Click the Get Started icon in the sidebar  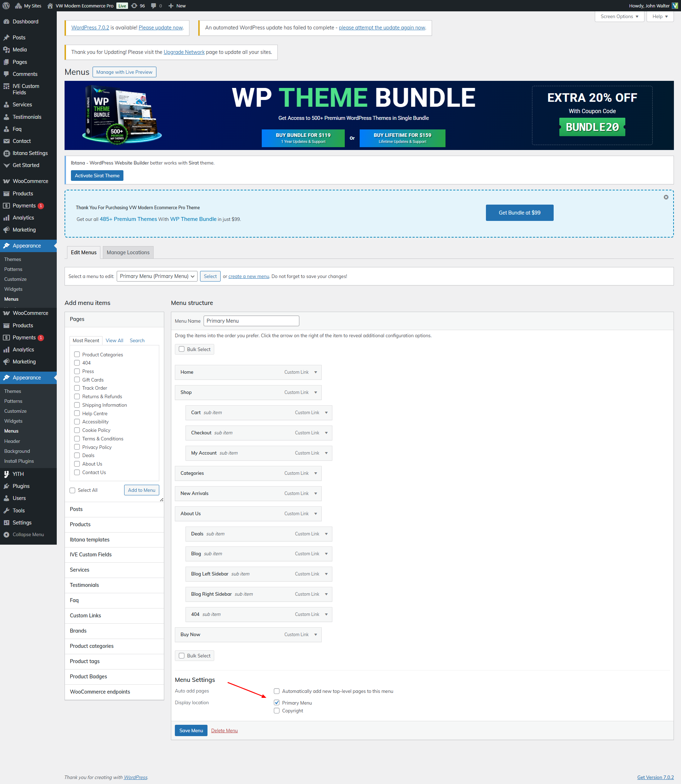click(6, 165)
